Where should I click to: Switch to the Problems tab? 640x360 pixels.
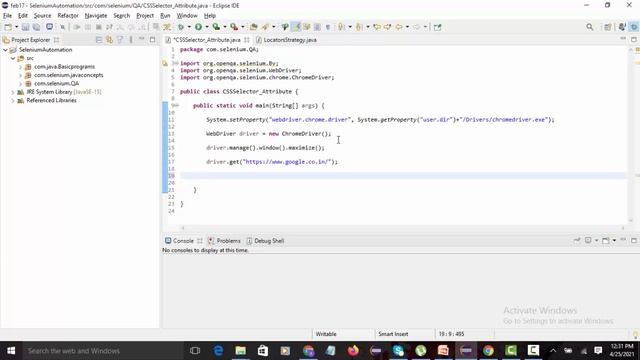(224, 241)
